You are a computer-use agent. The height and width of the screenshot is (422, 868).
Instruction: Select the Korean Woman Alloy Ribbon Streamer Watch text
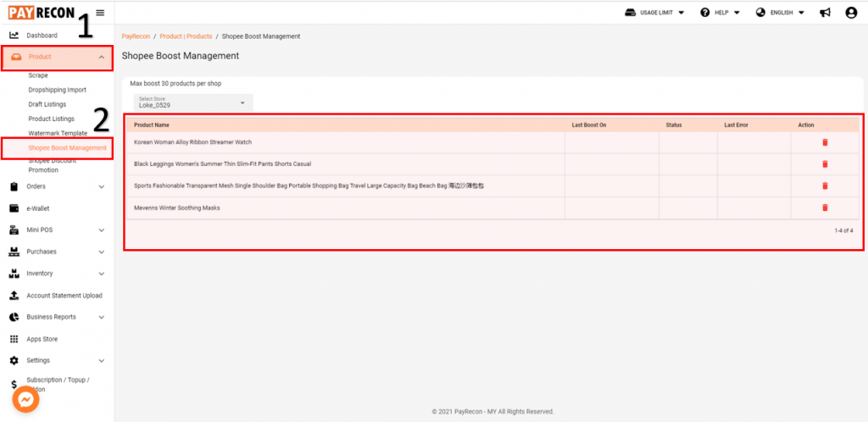tap(192, 142)
